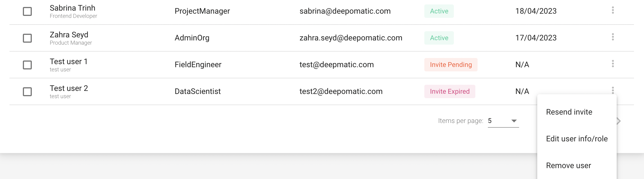Choose Resend invite from menu
644x179 pixels.
pyautogui.click(x=569, y=112)
